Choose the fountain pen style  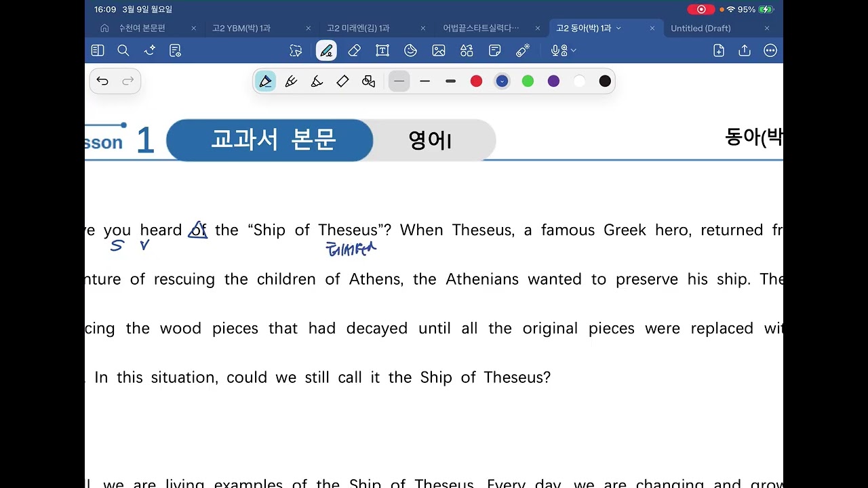pos(265,81)
